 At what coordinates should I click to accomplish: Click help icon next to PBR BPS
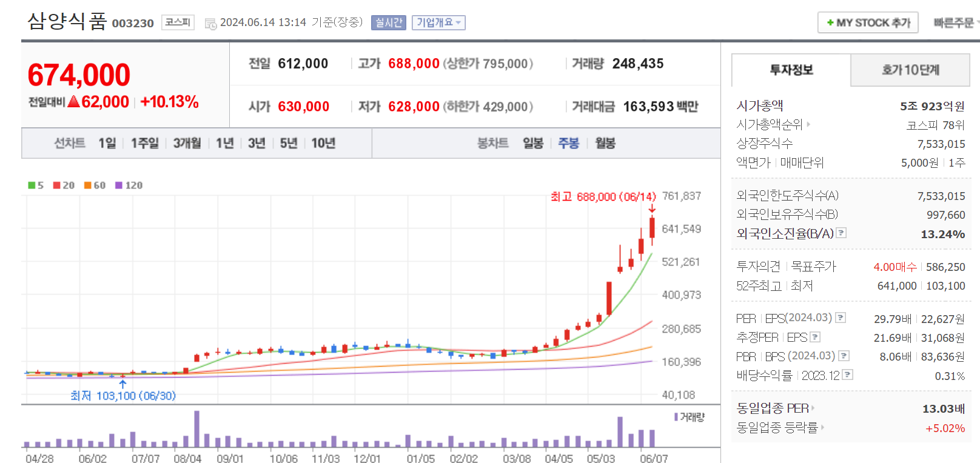(x=844, y=356)
